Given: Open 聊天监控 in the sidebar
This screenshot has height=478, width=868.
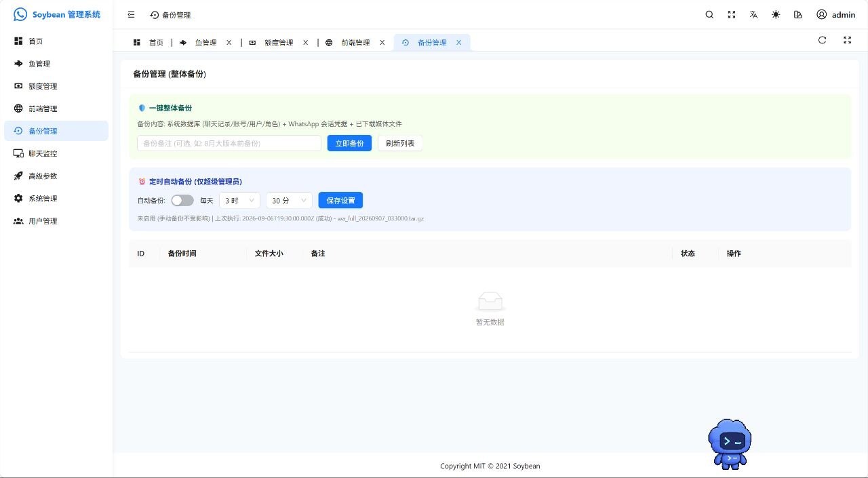Looking at the screenshot, I should (56, 153).
